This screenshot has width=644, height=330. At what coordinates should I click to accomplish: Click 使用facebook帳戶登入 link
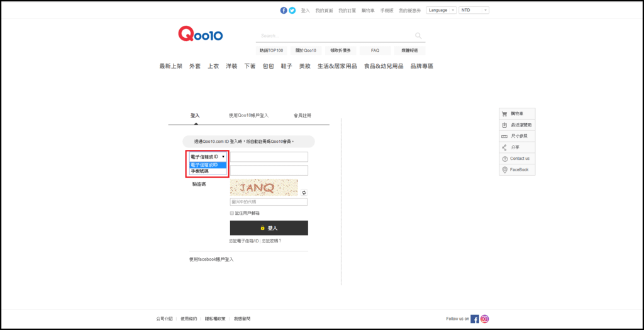click(211, 259)
